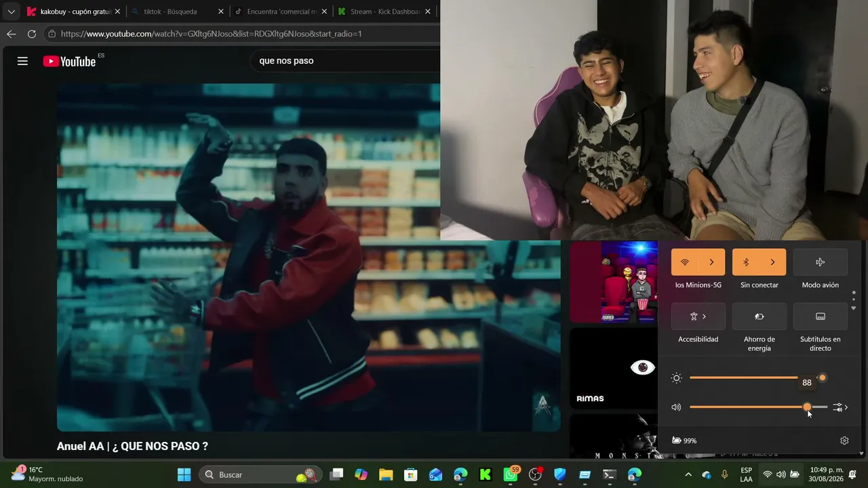Go back with the browser back arrow
This screenshot has width=868, height=488.
pos(12,34)
